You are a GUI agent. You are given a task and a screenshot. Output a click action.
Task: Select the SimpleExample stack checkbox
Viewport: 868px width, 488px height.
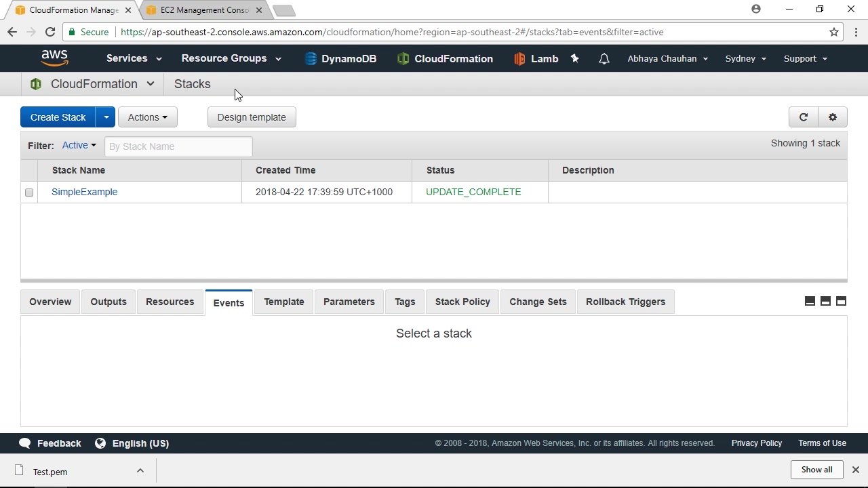[x=29, y=192]
